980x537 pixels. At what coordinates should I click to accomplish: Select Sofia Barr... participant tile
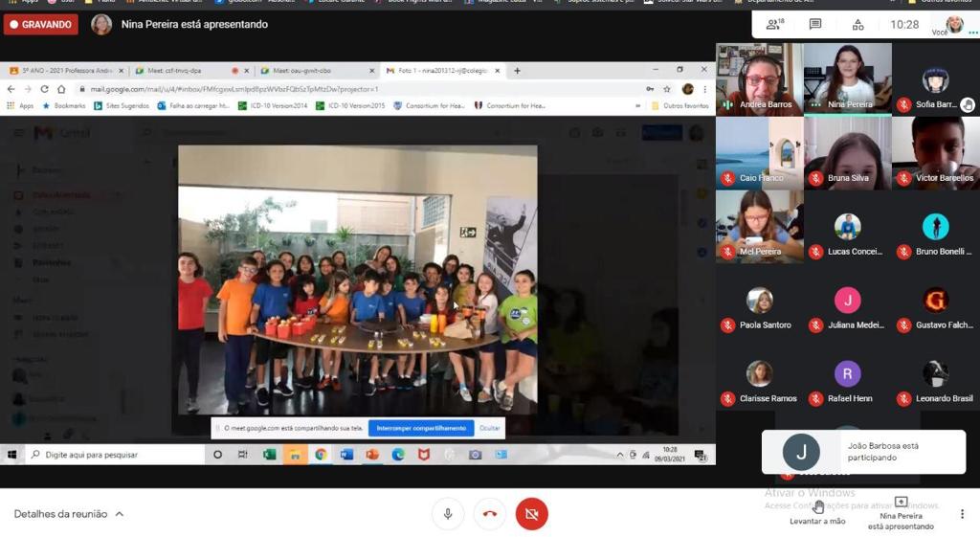[x=936, y=79]
